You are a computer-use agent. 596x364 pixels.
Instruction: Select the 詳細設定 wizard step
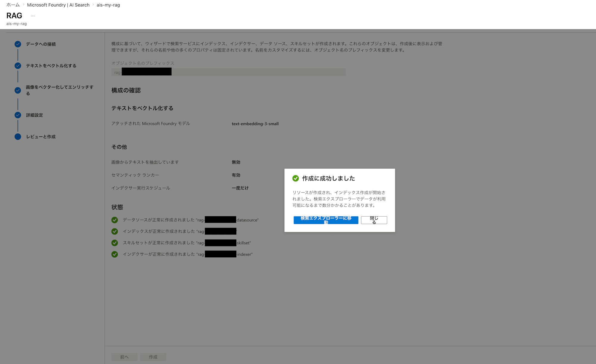click(35, 115)
